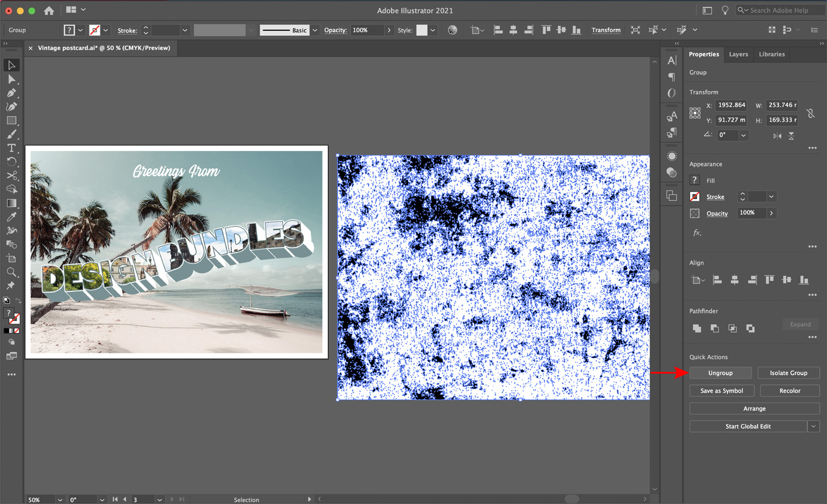Viewport: 827px width, 504px height.
Task: Click the Style swatch in control bar
Action: (x=422, y=30)
